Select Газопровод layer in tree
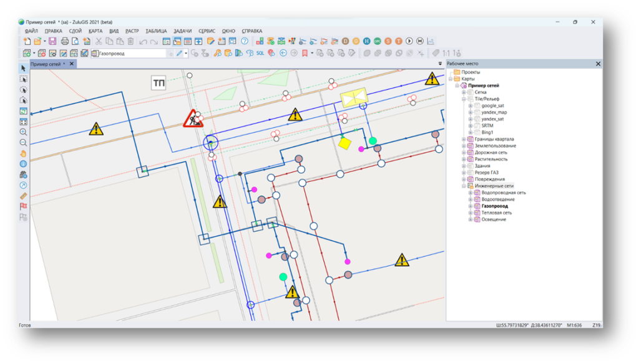 pyautogui.click(x=495, y=206)
